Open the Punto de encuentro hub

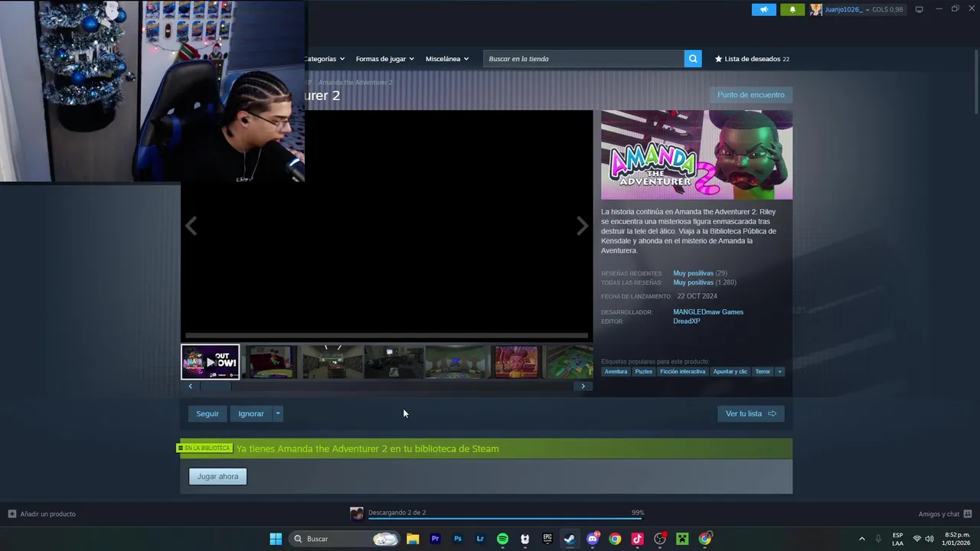[x=750, y=95]
